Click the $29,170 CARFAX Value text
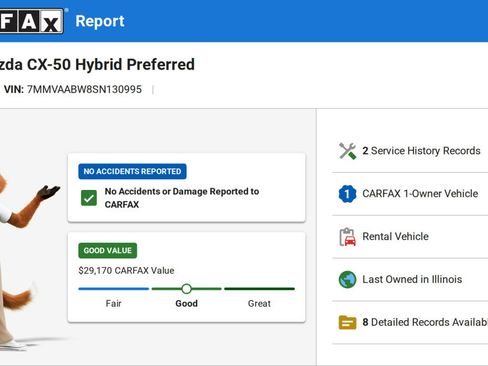 126,270
